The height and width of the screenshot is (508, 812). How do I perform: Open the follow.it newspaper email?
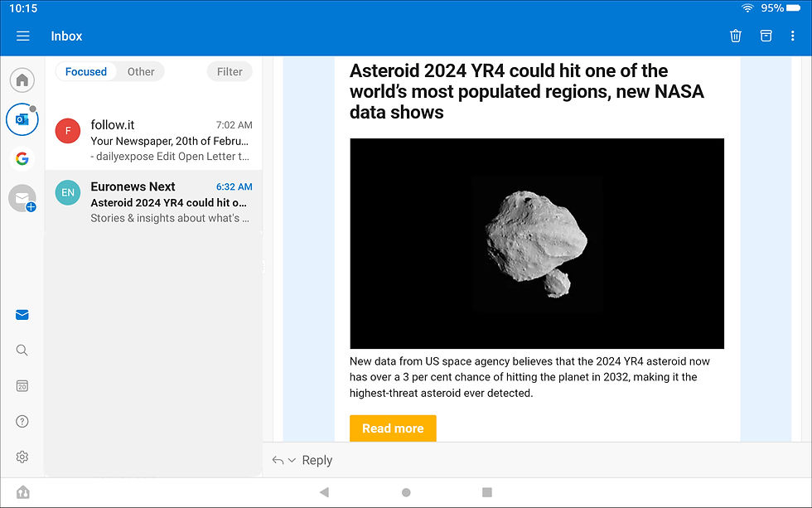click(x=154, y=140)
